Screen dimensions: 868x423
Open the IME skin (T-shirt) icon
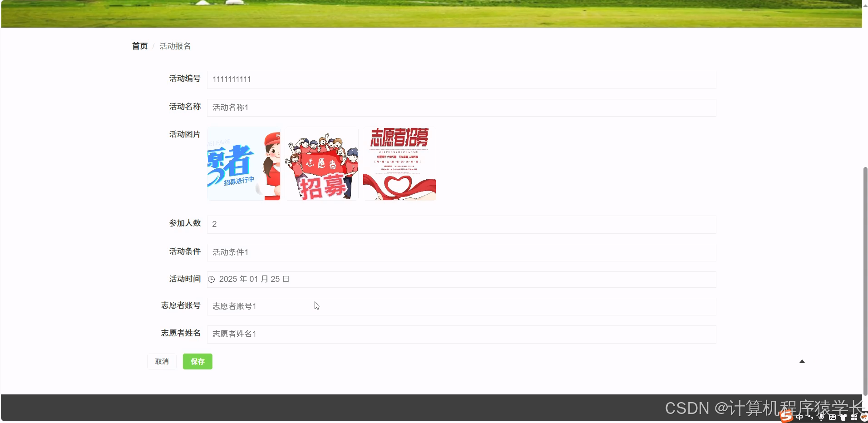[843, 417]
